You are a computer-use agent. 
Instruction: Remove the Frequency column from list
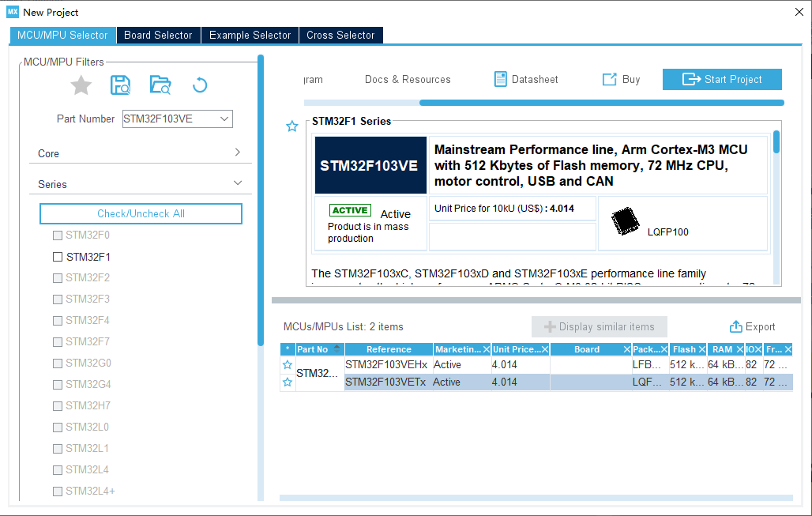pyautogui.click(x=788, y=350)
